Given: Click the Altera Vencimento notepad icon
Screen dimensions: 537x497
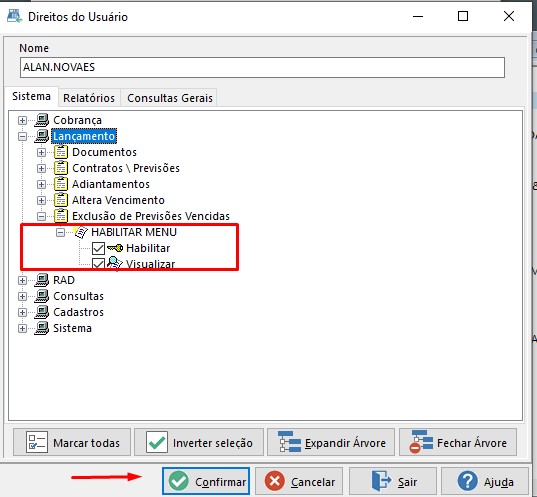Looking at the screenshot, I should 61,200.
